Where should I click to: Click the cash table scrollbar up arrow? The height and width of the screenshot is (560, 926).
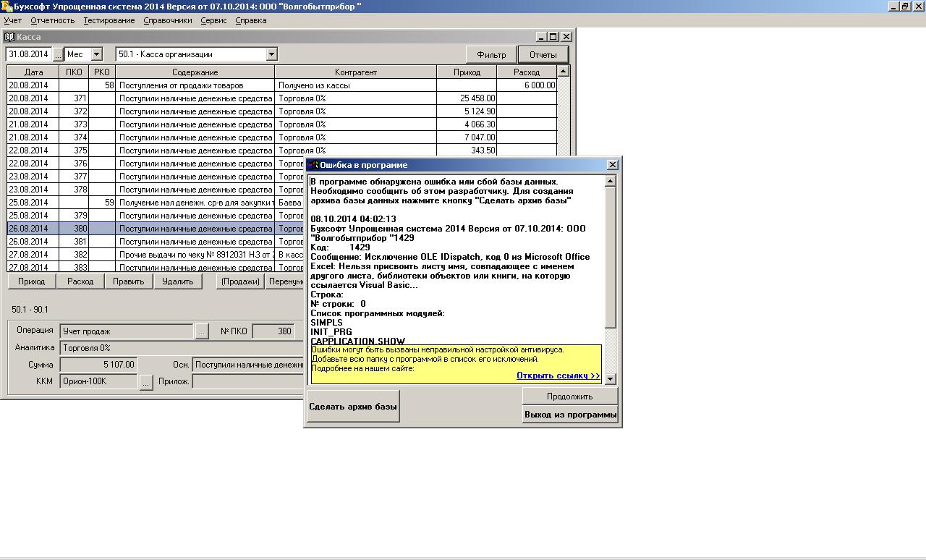pos(564,71)
